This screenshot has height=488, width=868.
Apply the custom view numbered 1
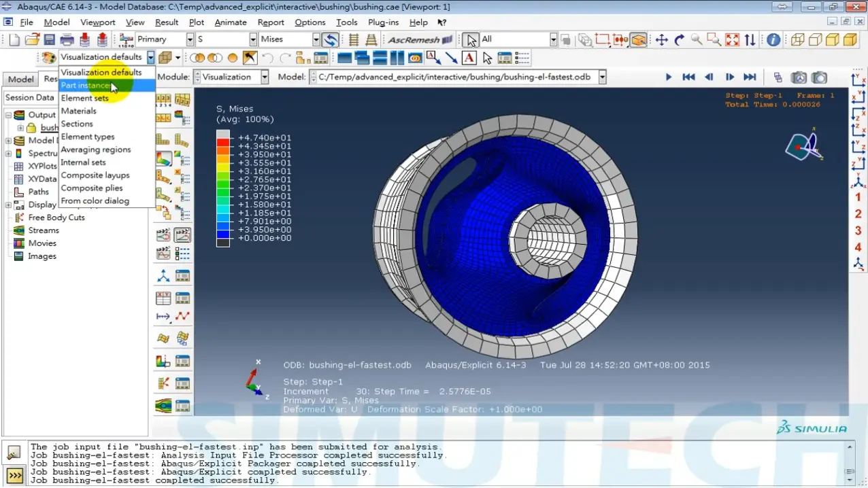[x=858, y=198]
